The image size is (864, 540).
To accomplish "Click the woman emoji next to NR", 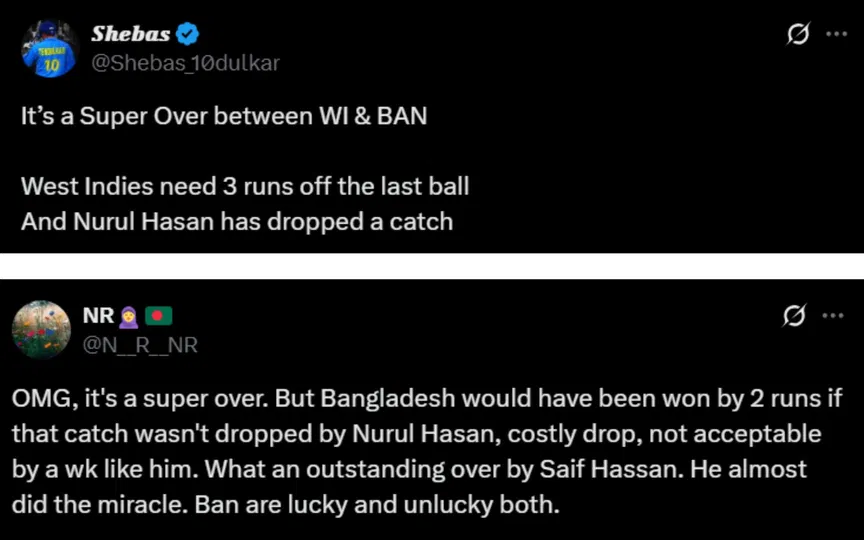I will [x=127, y=316].
